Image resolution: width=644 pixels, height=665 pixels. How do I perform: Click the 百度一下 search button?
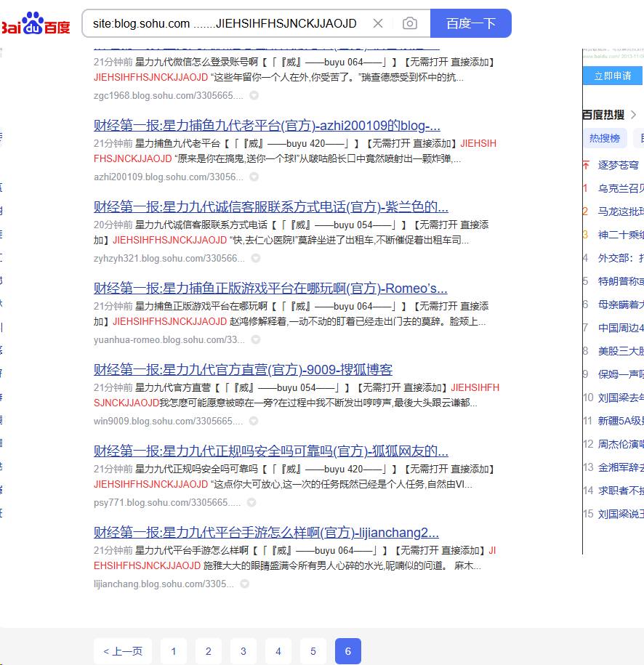point(470,23)
